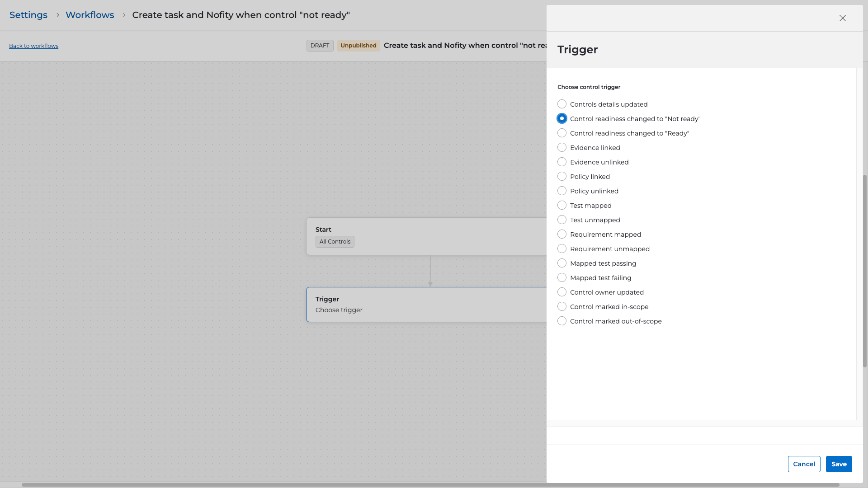Close the Trigger side panel
This screenshot has width=868, height=488.
(842, 18)
